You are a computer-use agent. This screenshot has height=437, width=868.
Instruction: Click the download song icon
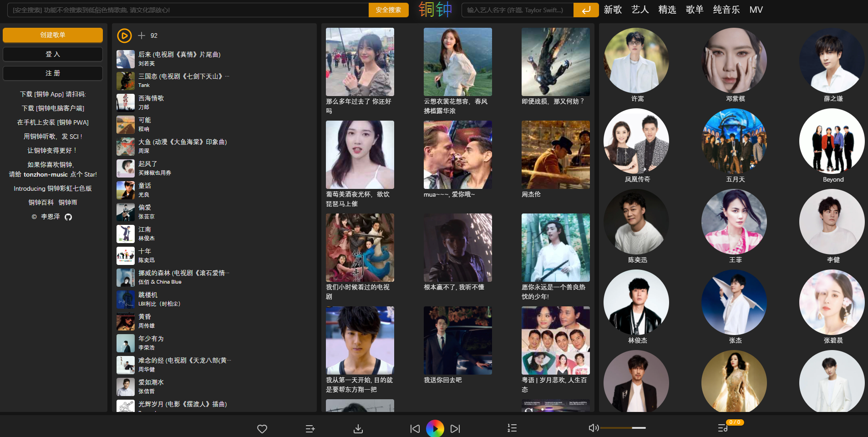click(358, 429)
